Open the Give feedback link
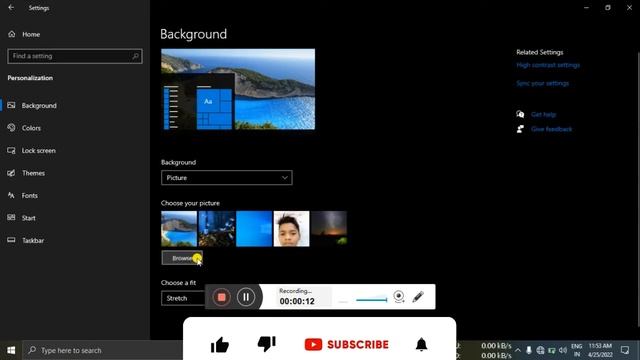This screenshot has width=640, height=360. pos(551,129)
